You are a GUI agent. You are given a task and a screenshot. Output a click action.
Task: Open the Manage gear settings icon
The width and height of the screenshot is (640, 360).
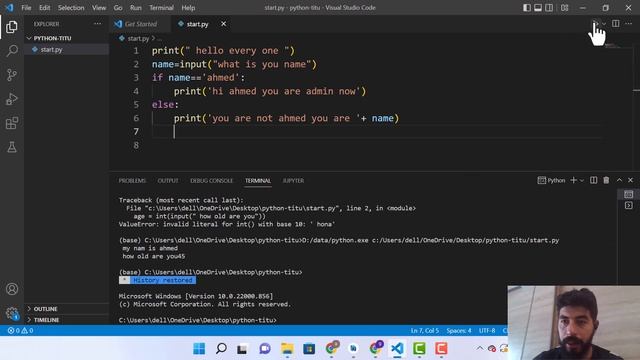(x=12, y=313)
